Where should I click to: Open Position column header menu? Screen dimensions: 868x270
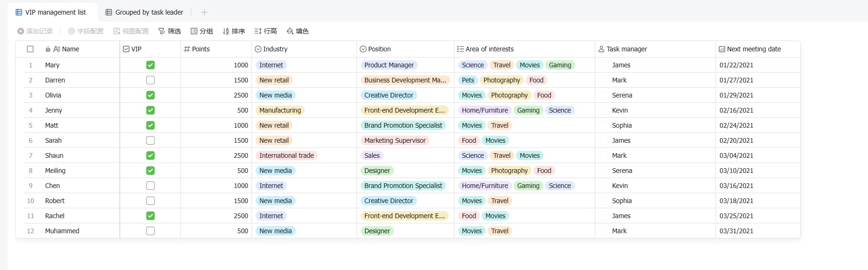point(379,49)
